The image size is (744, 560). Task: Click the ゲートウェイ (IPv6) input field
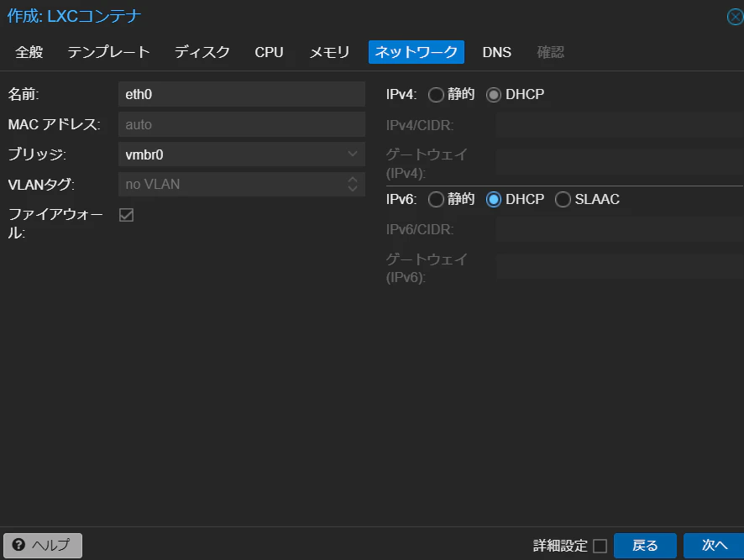[x=620, y=267]
